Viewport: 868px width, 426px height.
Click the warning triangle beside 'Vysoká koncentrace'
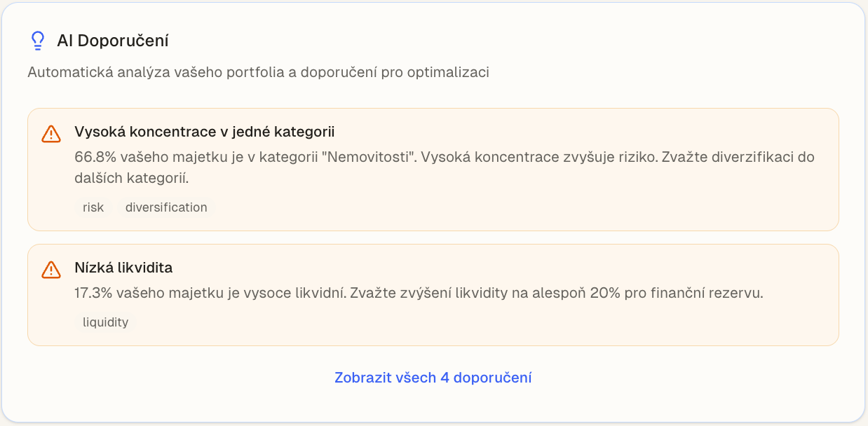(52, 134)
